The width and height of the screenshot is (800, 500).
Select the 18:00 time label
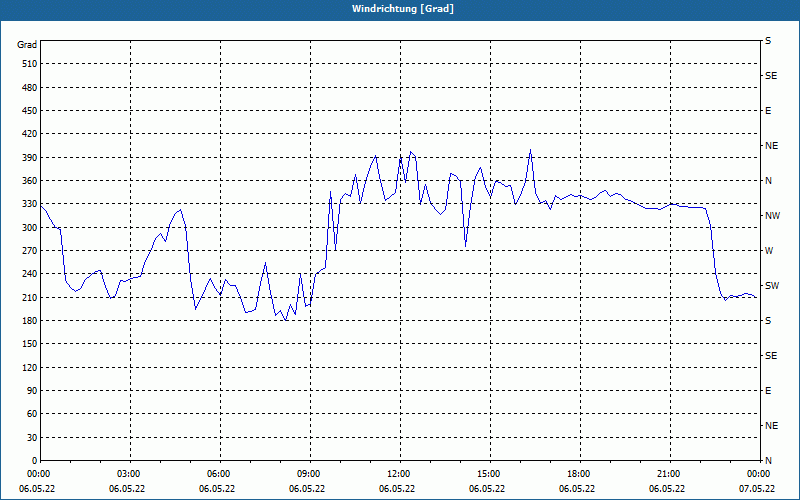578,474
